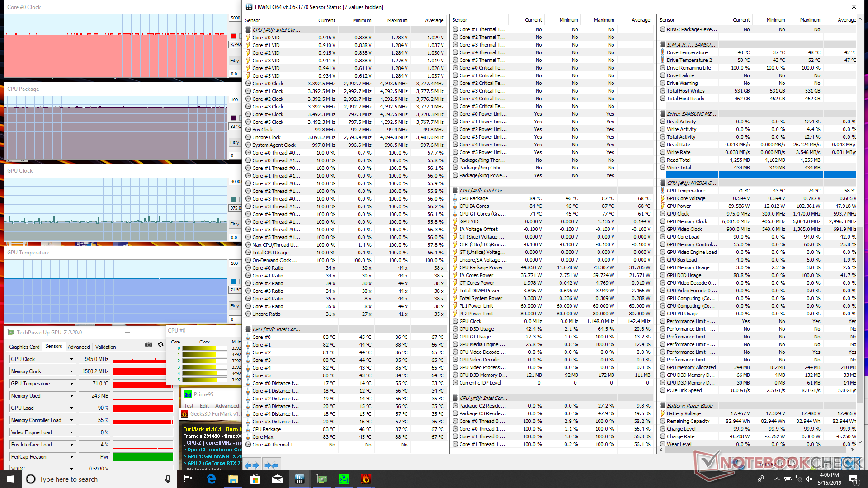Click Fit y on Core #0 Clock graph
Screen dimensions: 868x488
234,61
